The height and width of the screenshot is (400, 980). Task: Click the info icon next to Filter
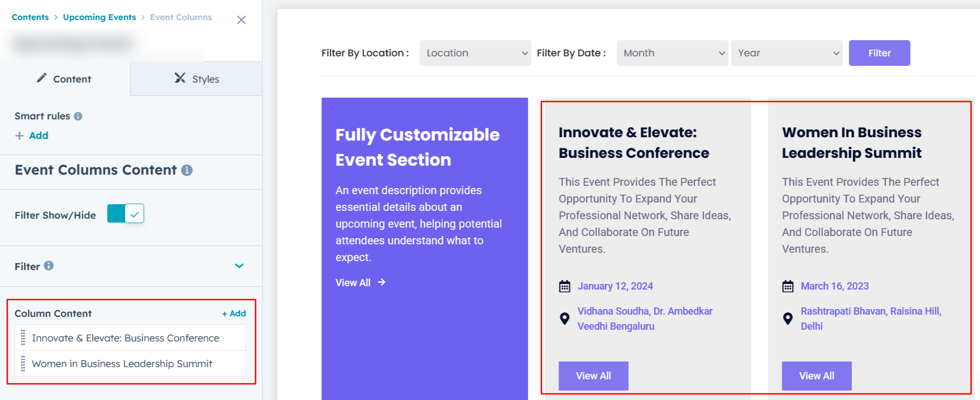click(49, 266)
